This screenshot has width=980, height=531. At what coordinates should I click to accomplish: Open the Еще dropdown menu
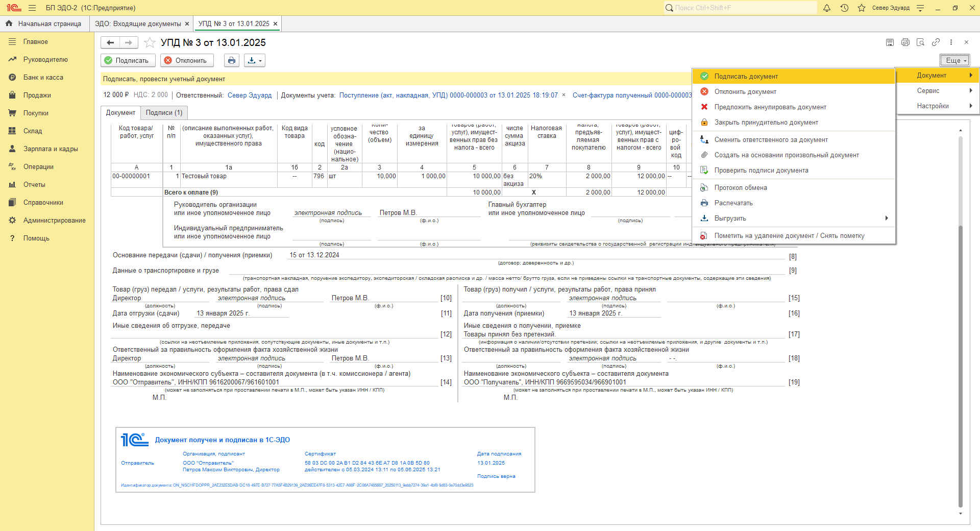tap(954, 60)
